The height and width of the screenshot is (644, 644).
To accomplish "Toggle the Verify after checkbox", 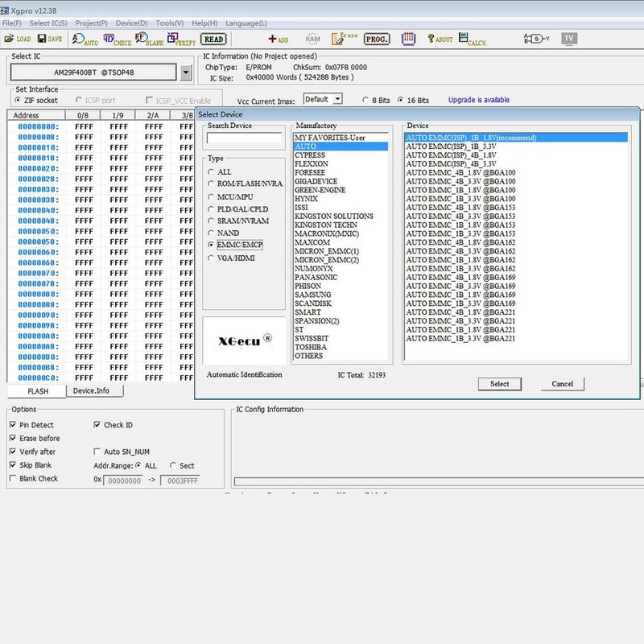I will (13, 452).
